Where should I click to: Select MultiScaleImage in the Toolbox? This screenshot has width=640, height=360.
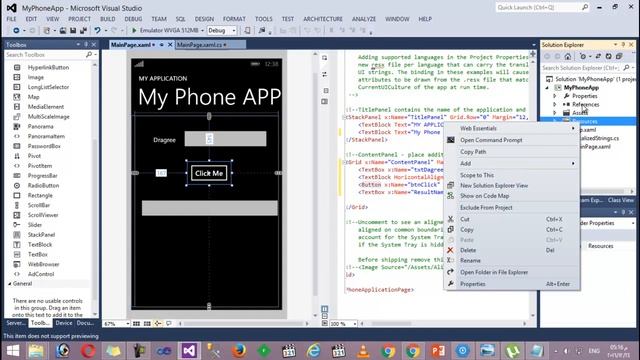[x=49, y=116]
